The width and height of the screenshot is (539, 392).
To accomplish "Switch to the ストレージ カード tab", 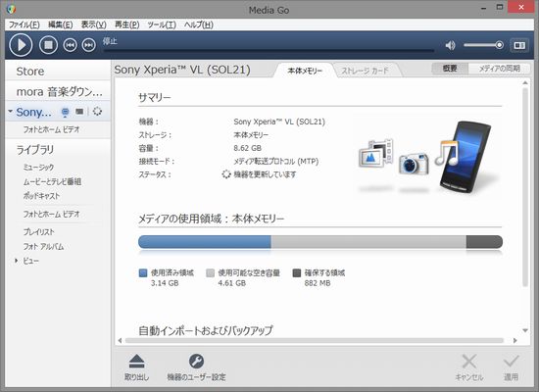I will pos(366,71).
